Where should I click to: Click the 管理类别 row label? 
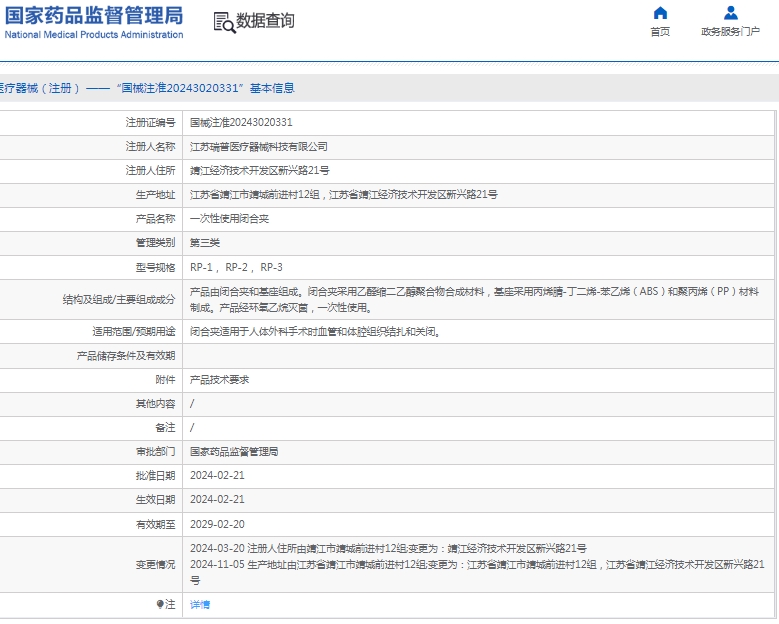tap(156, 242)
